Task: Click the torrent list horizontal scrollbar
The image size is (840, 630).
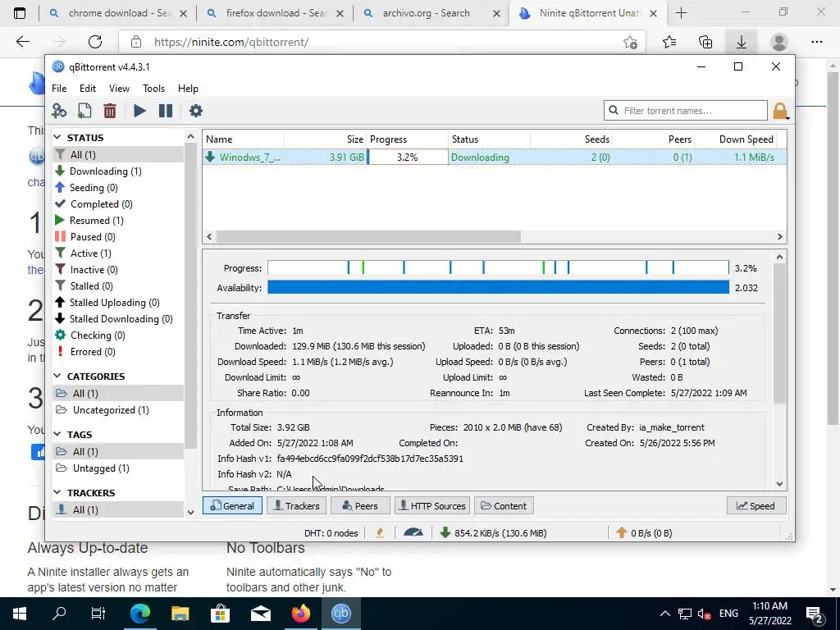Action: pos(368,237)
